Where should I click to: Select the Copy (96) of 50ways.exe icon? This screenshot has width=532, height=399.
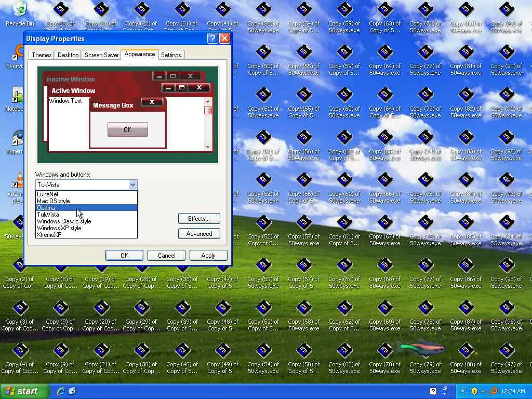[x=506, y=315]
